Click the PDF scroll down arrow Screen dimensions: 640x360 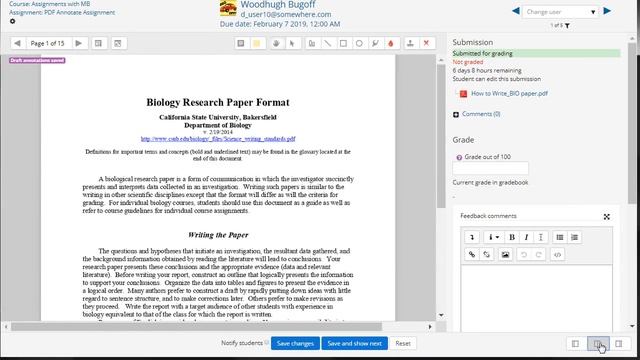pos(441,316)
